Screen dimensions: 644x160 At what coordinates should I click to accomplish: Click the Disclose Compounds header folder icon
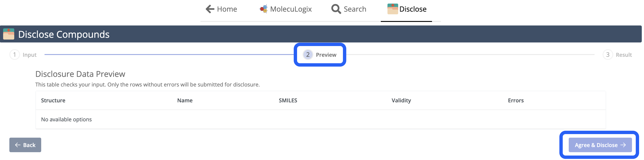click(x=9, y=34)
